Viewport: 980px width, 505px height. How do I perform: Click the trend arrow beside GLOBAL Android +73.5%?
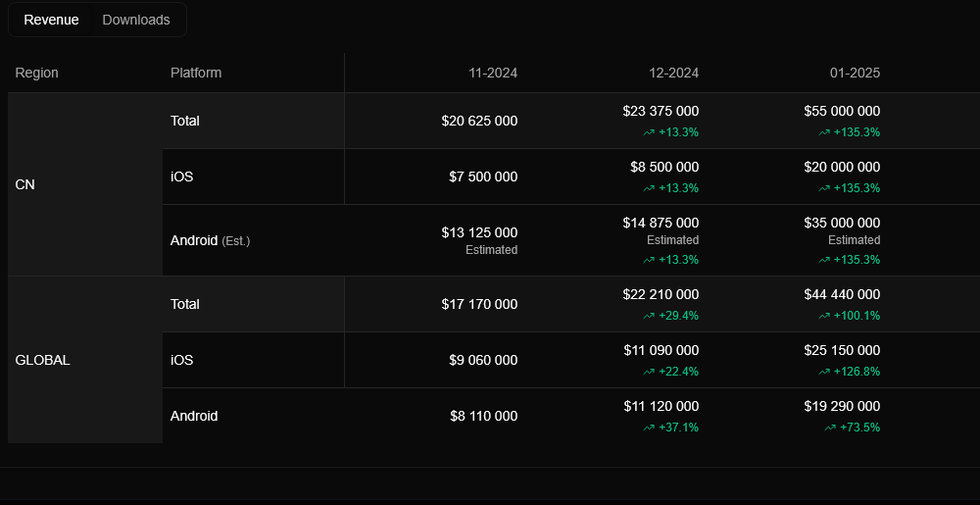[x=830, y=429]
